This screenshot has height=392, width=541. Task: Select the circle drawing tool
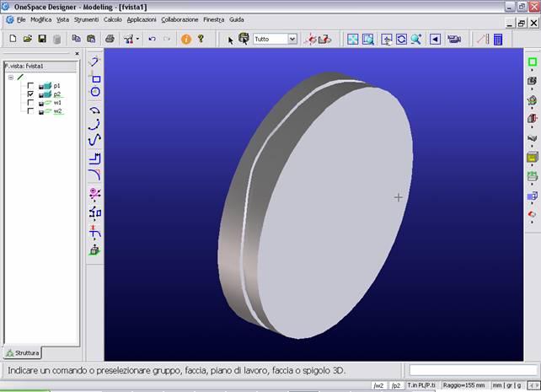click(95, 91)
